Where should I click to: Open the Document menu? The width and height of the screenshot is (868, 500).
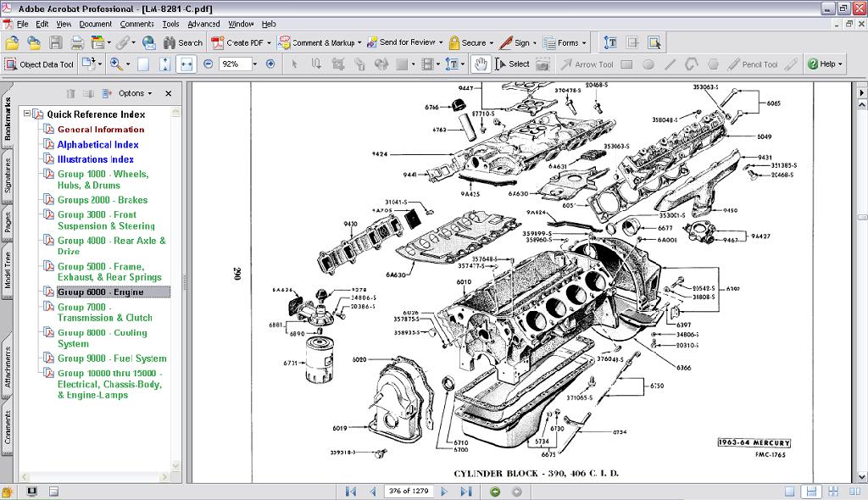(95, 24)
